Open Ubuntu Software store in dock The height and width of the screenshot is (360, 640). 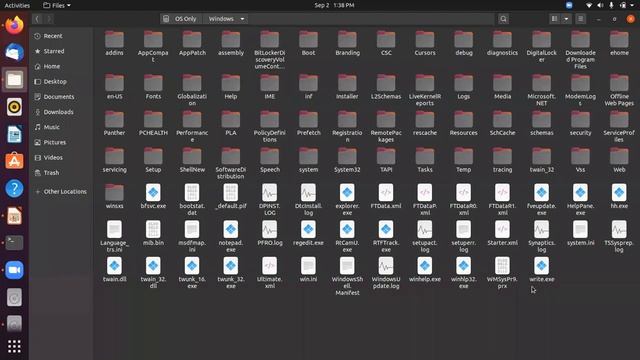[14, 161]
